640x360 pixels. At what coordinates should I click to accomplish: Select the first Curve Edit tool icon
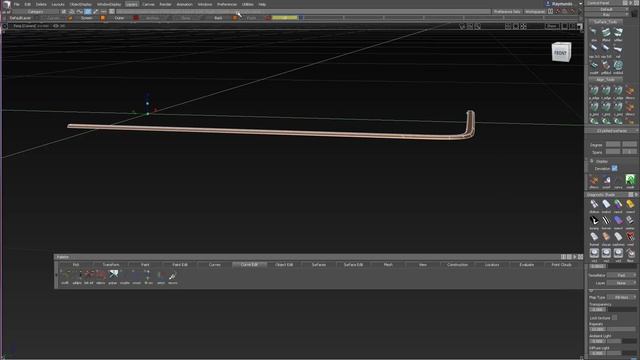[65, 276]
